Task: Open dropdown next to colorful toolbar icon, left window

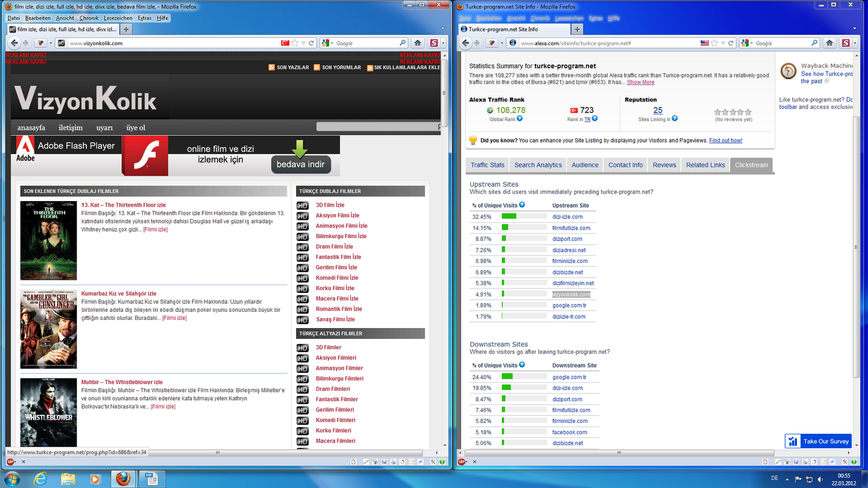Action: (x=51, y=43)
